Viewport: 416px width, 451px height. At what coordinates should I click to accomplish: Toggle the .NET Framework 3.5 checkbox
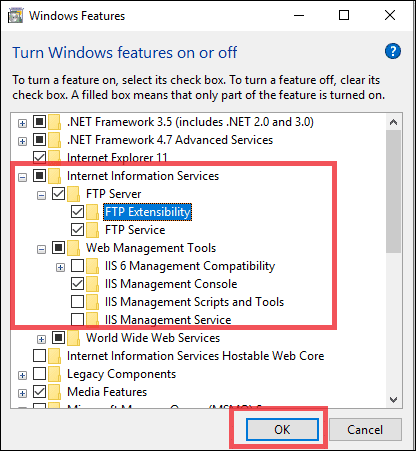pos(39,122)
